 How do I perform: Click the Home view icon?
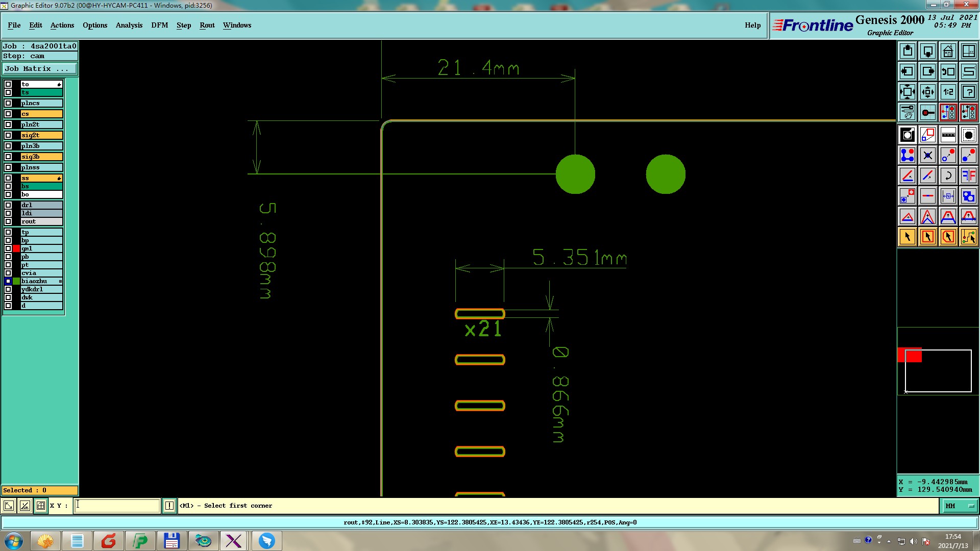[948, 51]
